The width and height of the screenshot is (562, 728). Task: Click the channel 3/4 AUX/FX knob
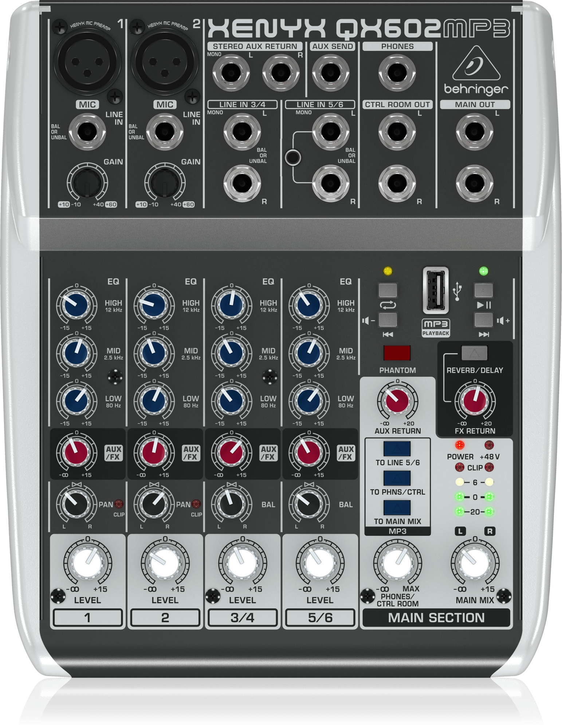pos(231,452)
